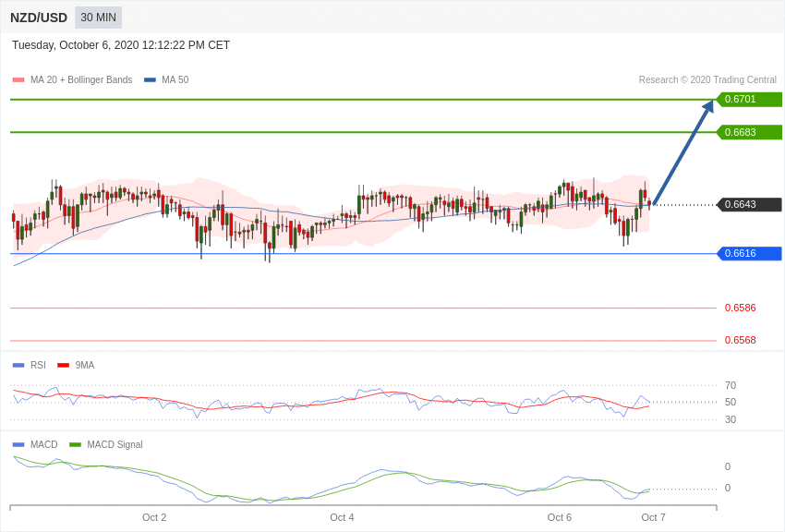Screen dimensions: 785x532
Task: Click the RSI 70 axis value
Action: pos(731,385)
